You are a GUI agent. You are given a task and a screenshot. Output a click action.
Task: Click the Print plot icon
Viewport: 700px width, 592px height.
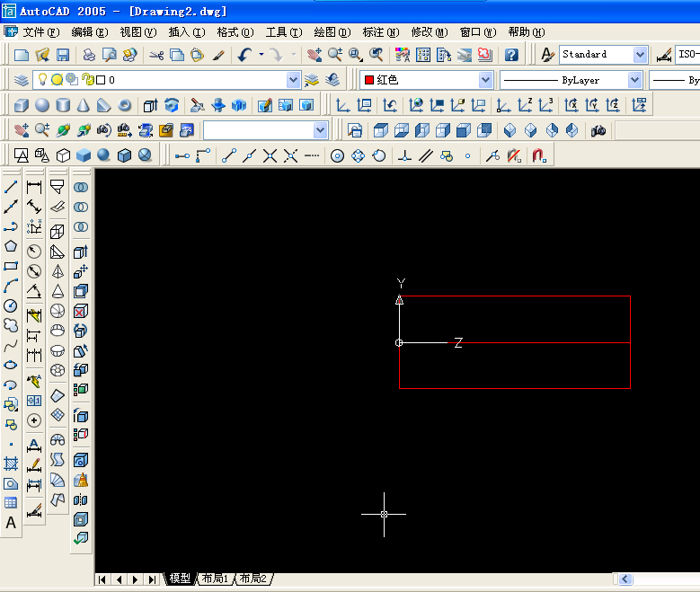89,55
